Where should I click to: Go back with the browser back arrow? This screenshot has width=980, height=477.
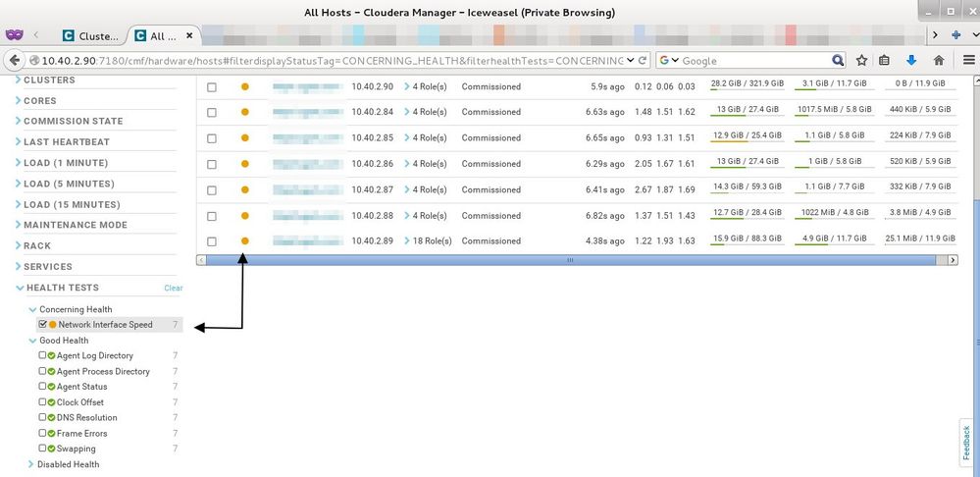tap(15, 61)
